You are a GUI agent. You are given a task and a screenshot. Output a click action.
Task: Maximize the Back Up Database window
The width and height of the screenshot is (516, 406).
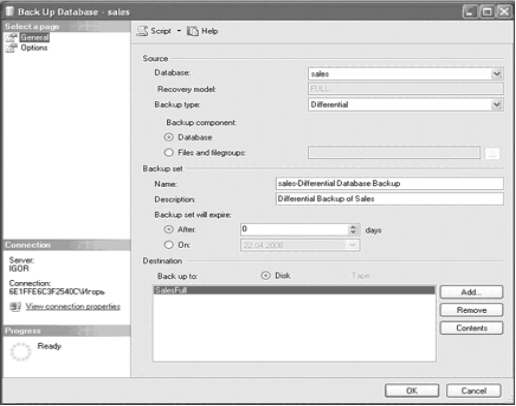point(487,12)
